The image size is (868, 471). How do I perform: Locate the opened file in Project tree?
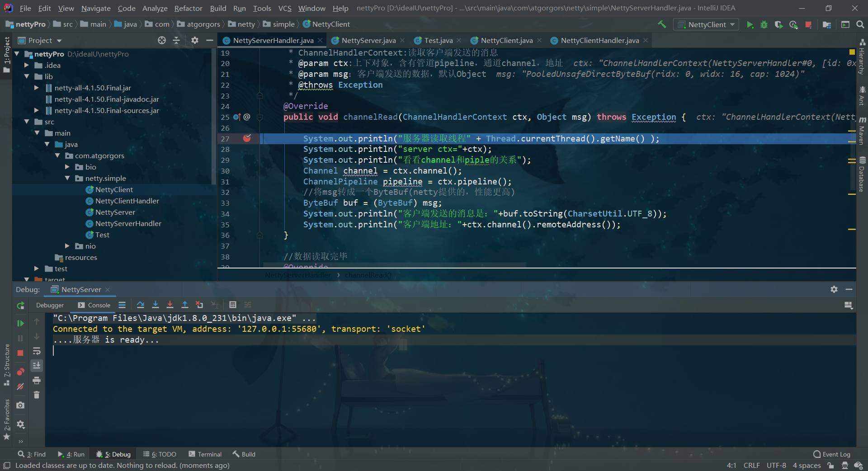point(162,40)
